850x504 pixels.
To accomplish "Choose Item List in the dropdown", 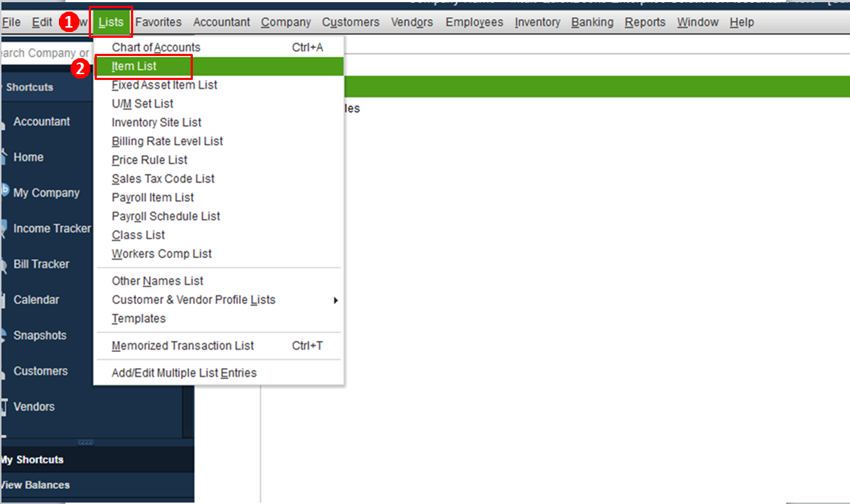I will tap(218, 66).
